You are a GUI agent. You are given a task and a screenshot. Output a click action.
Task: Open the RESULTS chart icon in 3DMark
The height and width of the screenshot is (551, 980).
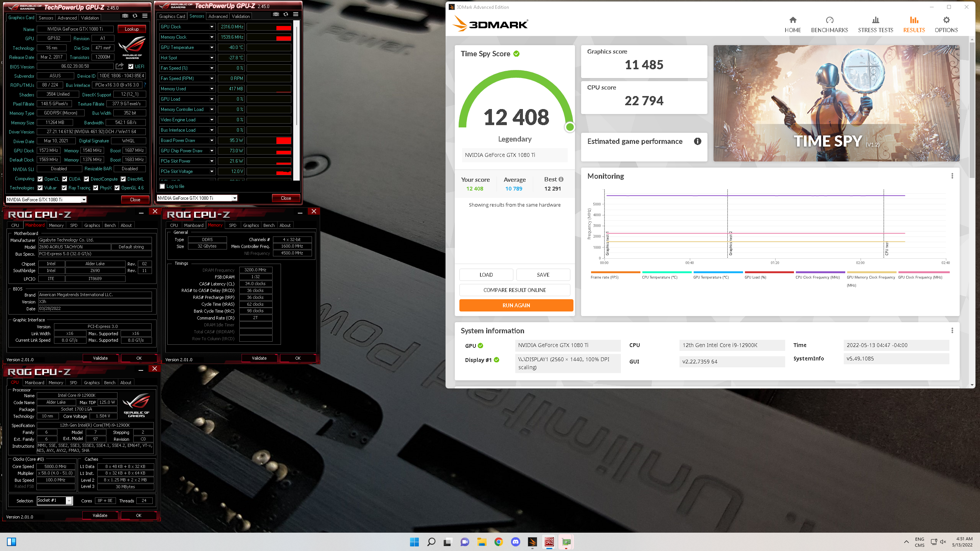[x=914, y=20]
